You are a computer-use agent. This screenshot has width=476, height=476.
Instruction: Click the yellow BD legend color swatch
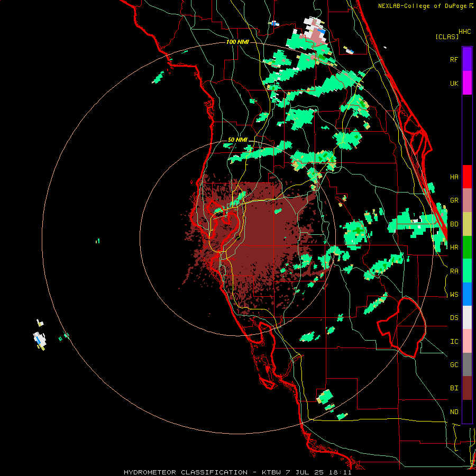point(467,224)
